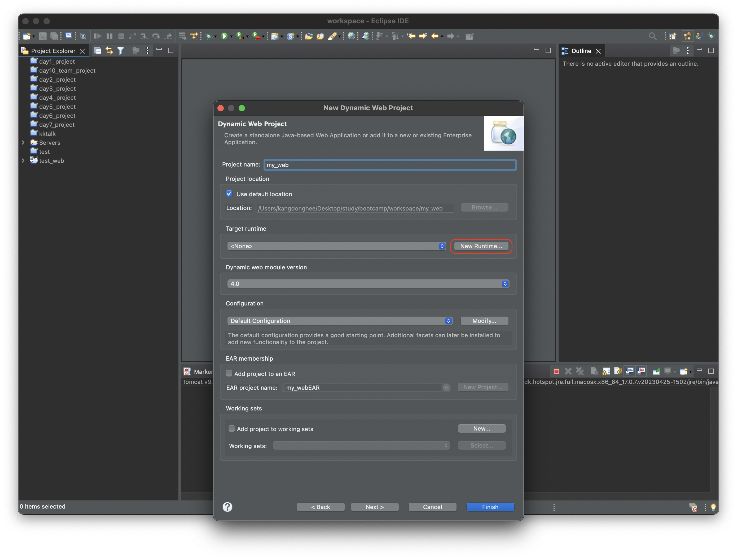The width and height of the screenshot is (737, 560).
Task: Click the New Servlet toolbar icon
Action: [x=291, y=36]
